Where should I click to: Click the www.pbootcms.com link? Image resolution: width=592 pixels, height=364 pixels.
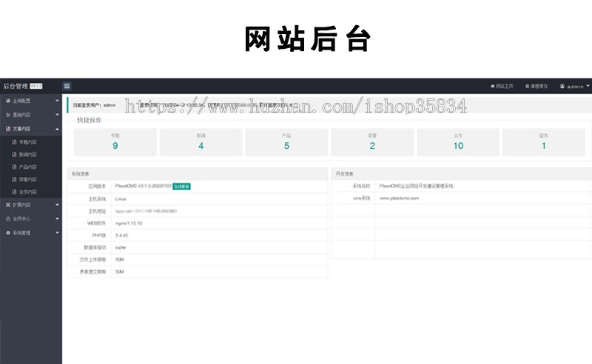(399, 198)
